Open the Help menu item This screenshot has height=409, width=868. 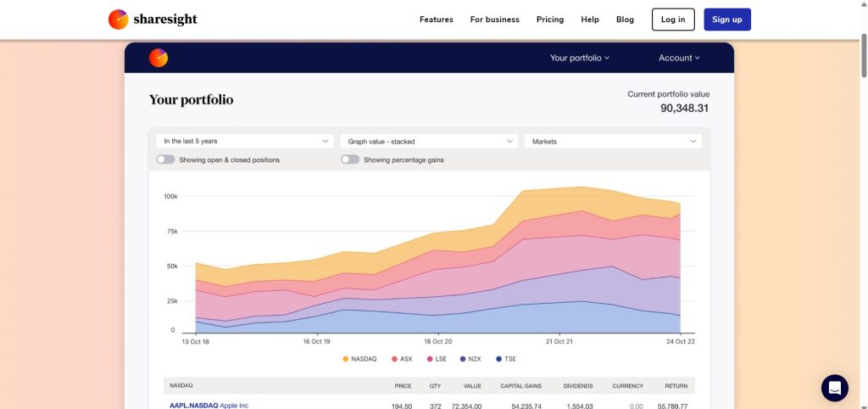click(590, 20)
